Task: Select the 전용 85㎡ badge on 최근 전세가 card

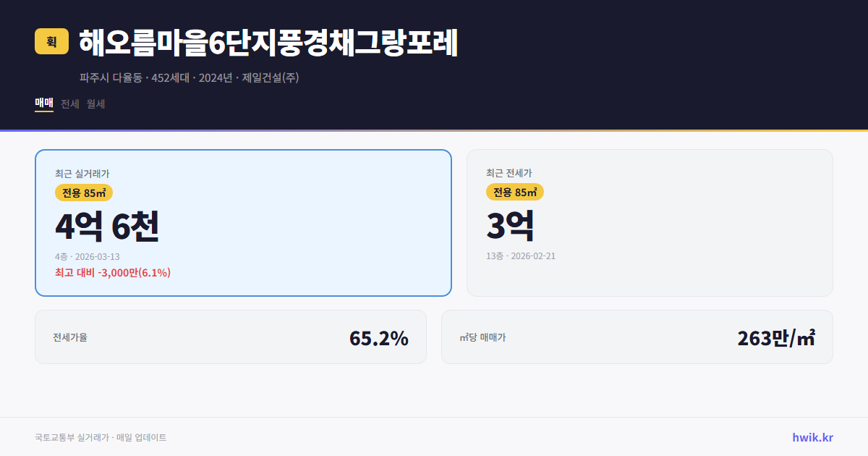Action: tap(515, 192)
